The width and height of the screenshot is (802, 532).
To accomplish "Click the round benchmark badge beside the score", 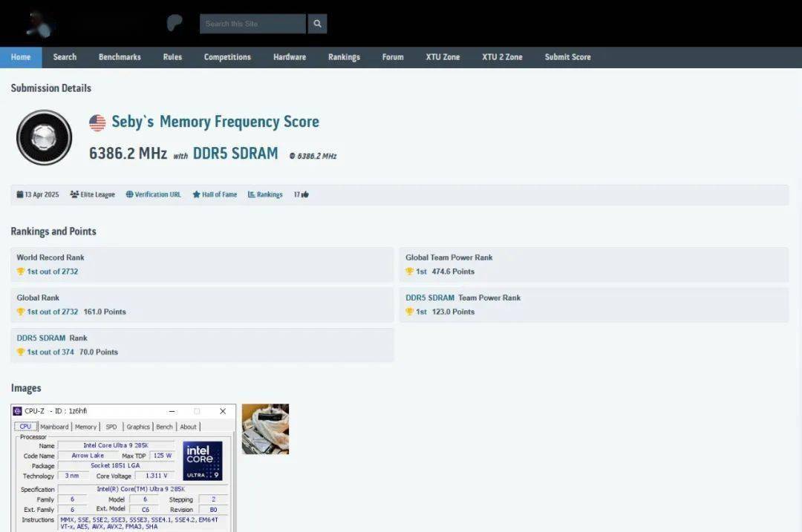I will point(44,137).
